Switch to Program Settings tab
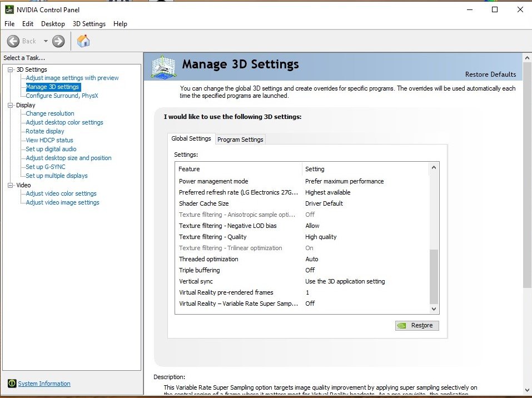 click(x=240, y=140)
